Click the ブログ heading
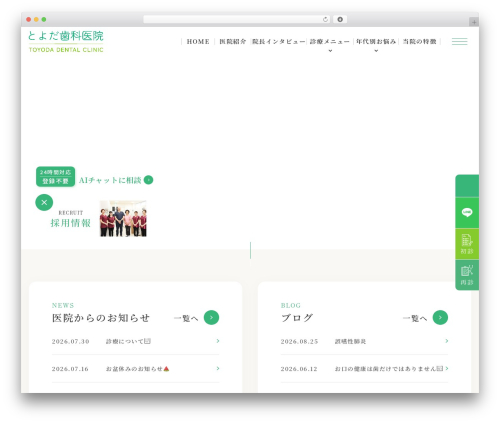 click(x=297, y=318)
